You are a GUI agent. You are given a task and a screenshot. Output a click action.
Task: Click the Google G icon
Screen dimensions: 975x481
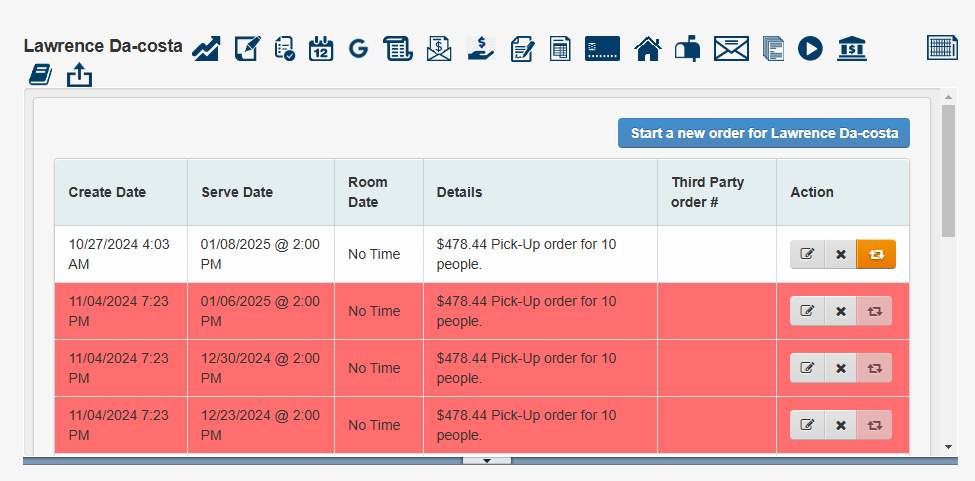(358, 48)
